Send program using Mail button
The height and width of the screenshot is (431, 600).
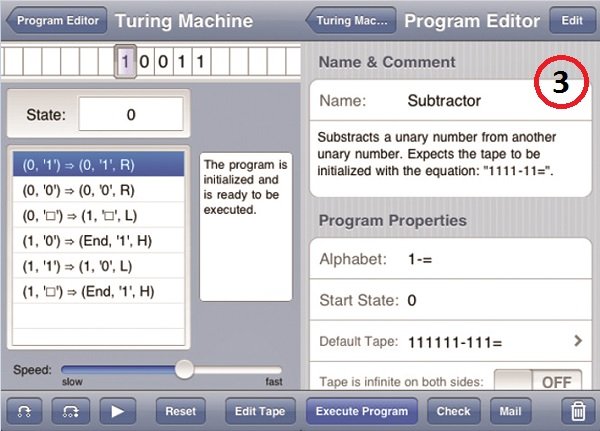[510, 411]
